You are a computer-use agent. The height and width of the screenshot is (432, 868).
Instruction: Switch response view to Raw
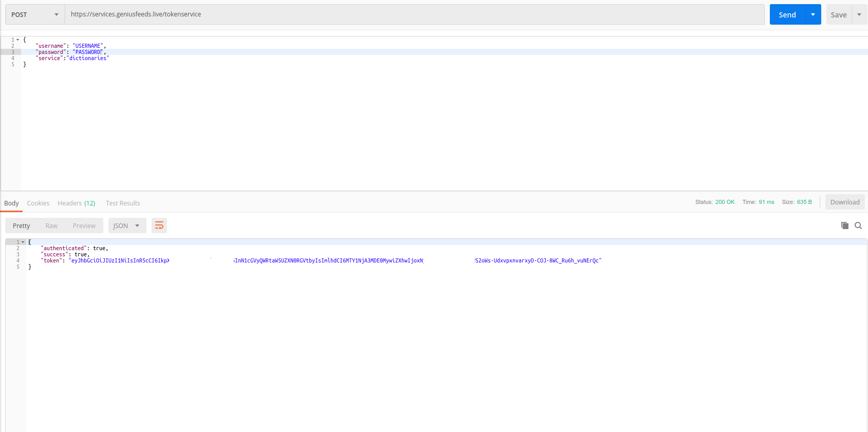click(x=51, y=226)
